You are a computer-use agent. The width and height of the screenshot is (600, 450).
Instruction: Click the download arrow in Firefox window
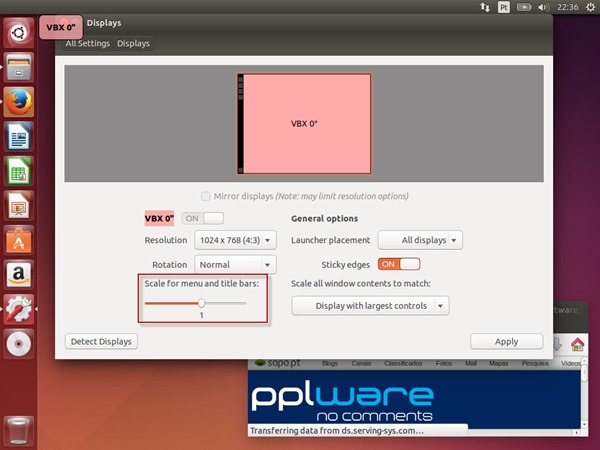pyautogui.click(x=557, y=344)
